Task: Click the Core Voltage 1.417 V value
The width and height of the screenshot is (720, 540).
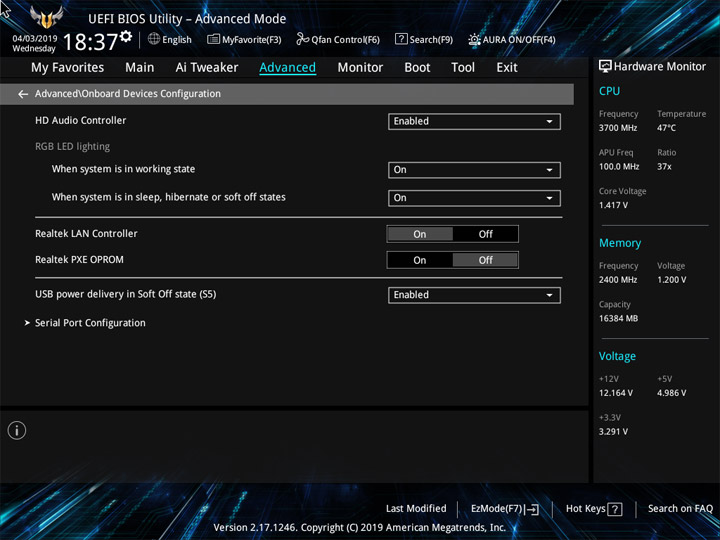Action: [613, 205]
